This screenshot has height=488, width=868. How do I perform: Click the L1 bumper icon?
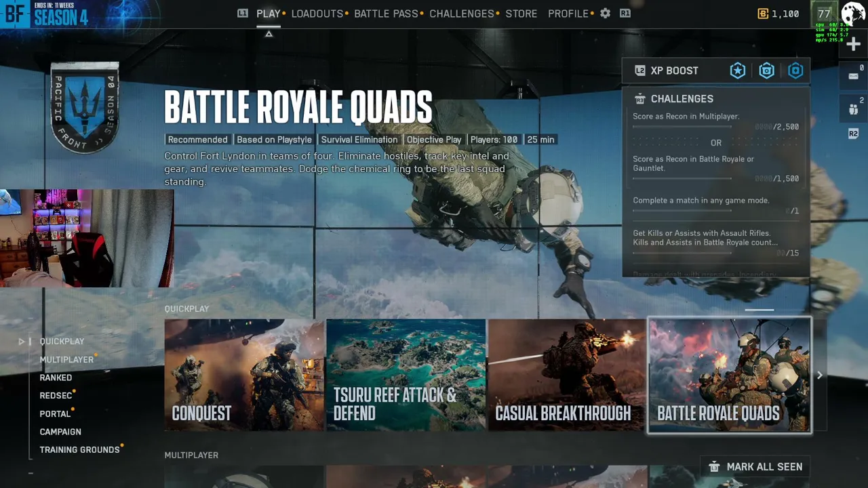pos(243,14)
